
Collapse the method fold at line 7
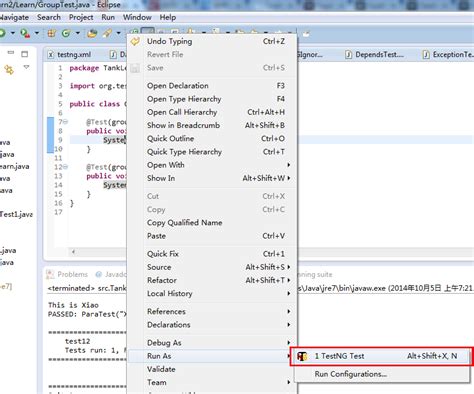(x=66, y=122)
